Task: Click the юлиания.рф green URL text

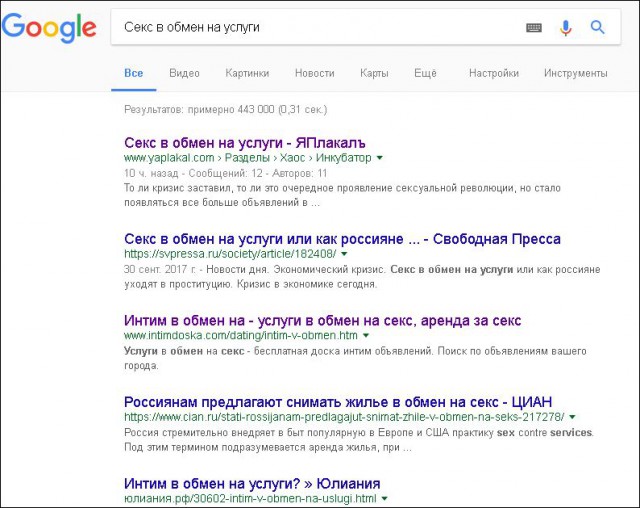Action: [250, 499]
